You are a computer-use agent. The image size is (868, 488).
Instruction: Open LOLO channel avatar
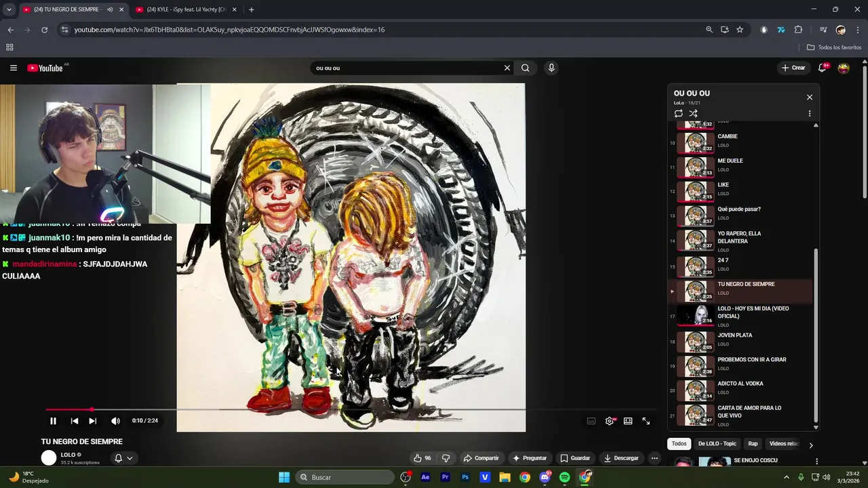click(x=49, y=458)
